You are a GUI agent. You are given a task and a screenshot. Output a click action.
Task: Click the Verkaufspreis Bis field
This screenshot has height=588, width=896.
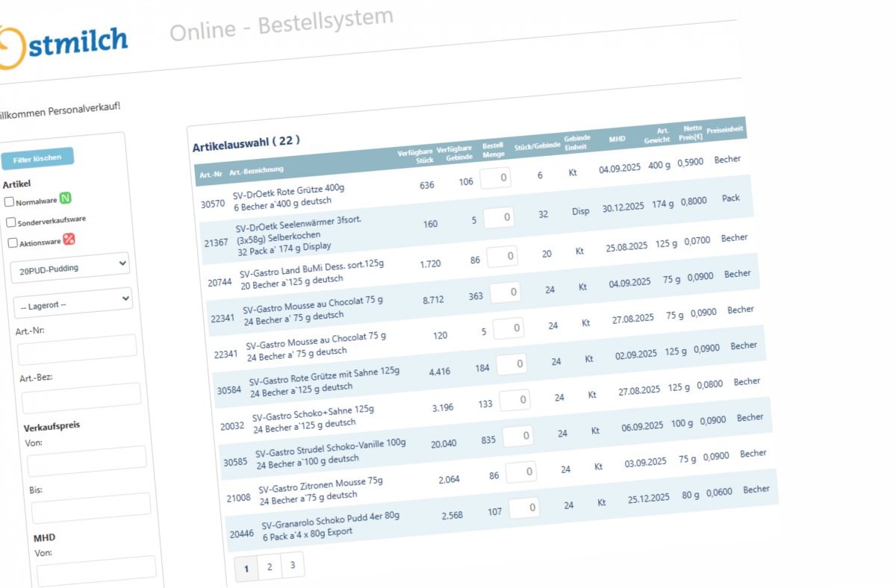pyautogui.click(x=91, y=507)
